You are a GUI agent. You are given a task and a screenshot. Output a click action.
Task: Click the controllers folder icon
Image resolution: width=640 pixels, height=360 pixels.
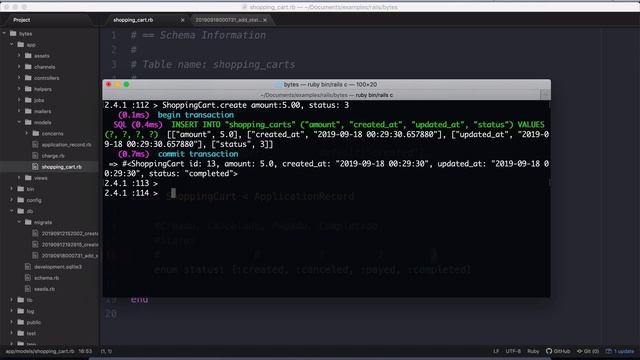[28, 78]
